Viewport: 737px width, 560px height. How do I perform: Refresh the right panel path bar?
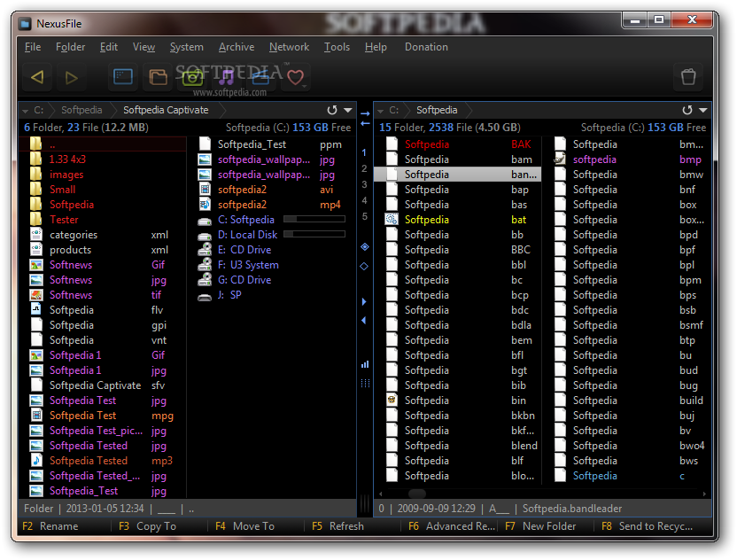click(687, 110)
